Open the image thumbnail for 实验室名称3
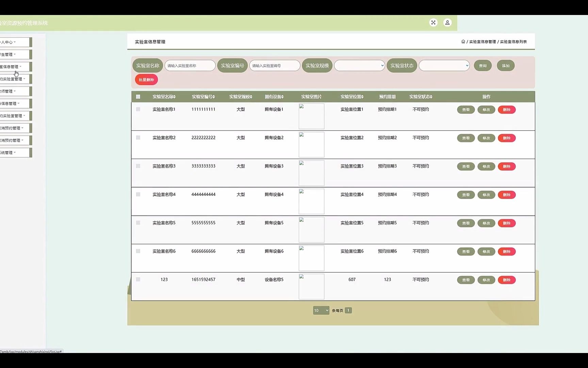Screen dimensions: 588x368 [x=311, y=173]
